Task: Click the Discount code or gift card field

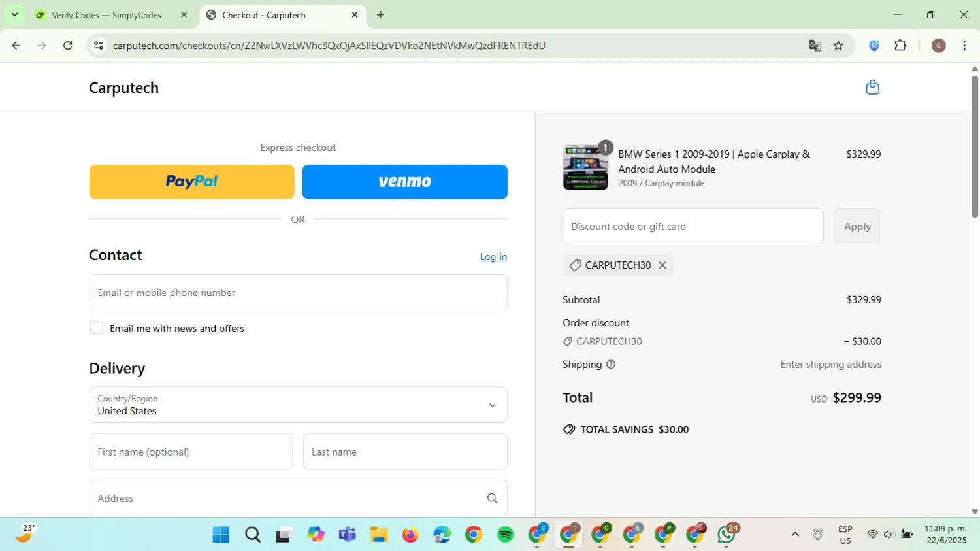Action: [x=693, y=226]
